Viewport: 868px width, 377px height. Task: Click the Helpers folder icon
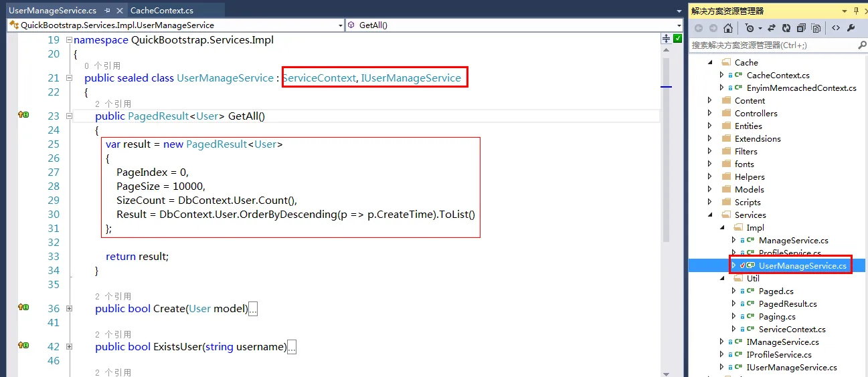click(727, 176)
